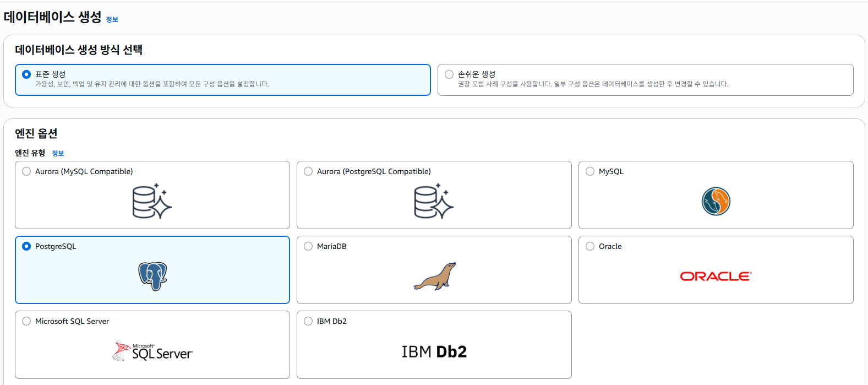The height and width of the screenshot is (385, 868).
Task: Click the Oracle label text
Action: tap(610, 246)
